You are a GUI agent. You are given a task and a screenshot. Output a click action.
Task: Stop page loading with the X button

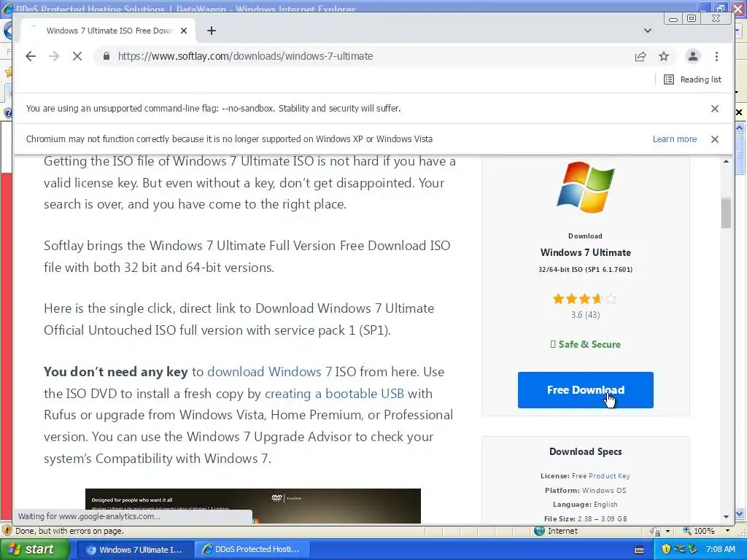pos(77,56)
